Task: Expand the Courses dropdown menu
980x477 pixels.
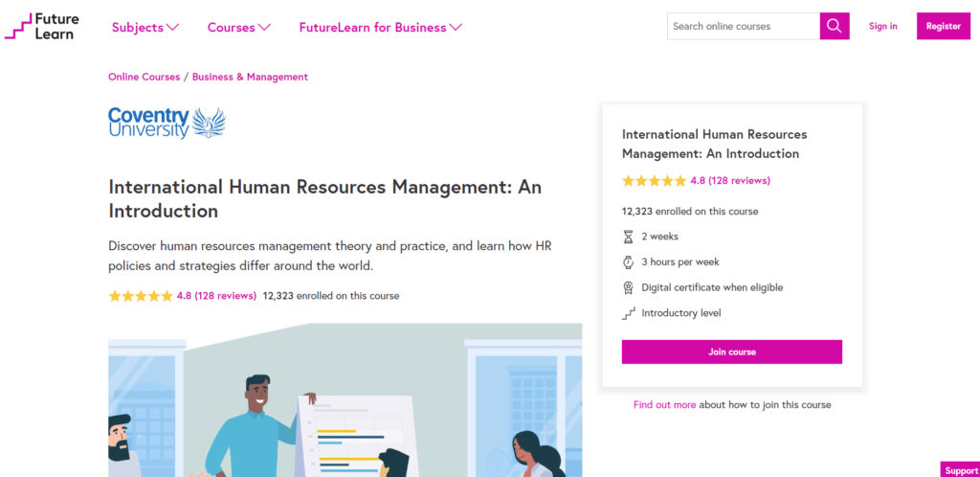Action: (x=238, y=28)
